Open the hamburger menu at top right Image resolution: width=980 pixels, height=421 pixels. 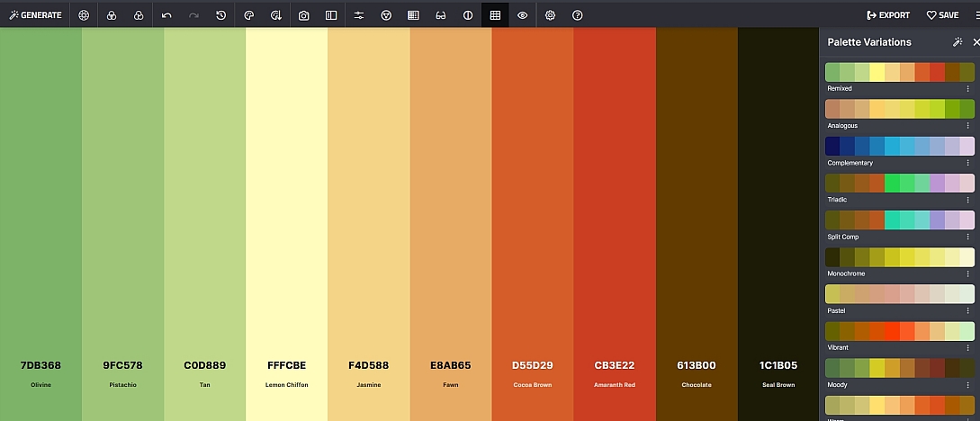coord(976,15)
